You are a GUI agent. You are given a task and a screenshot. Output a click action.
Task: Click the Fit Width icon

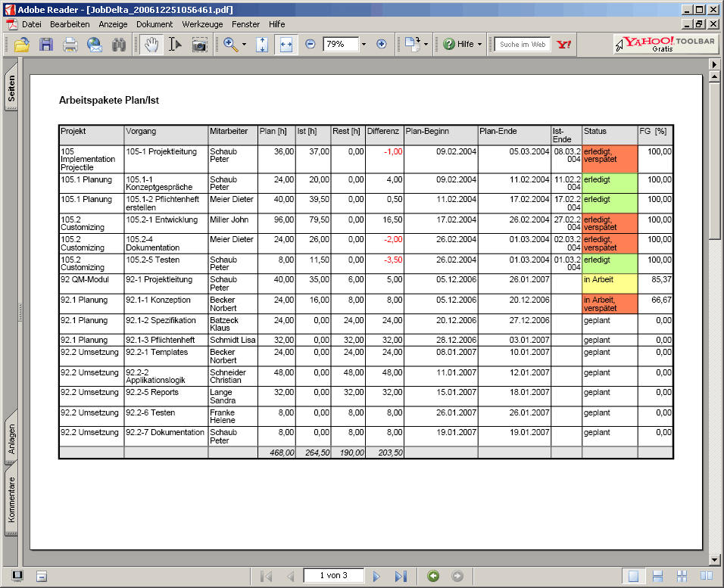286,45
